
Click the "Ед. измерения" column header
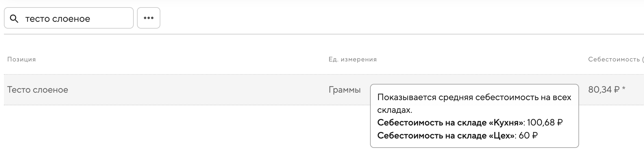click(x=353, y=59)
